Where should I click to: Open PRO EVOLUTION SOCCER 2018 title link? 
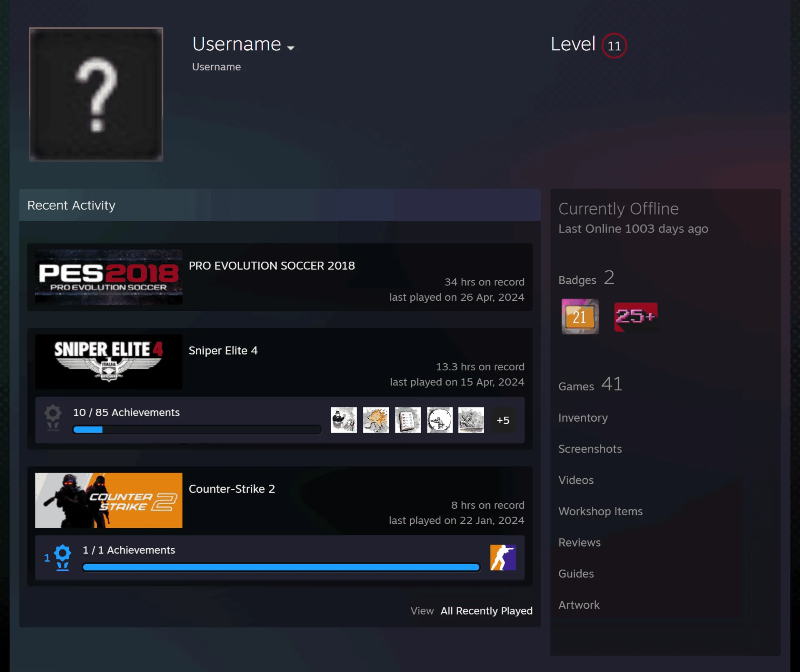click(272, 266)
